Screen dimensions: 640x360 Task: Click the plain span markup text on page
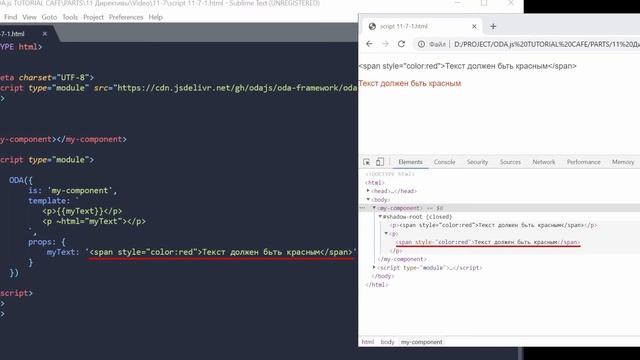[x=467, y=66]
